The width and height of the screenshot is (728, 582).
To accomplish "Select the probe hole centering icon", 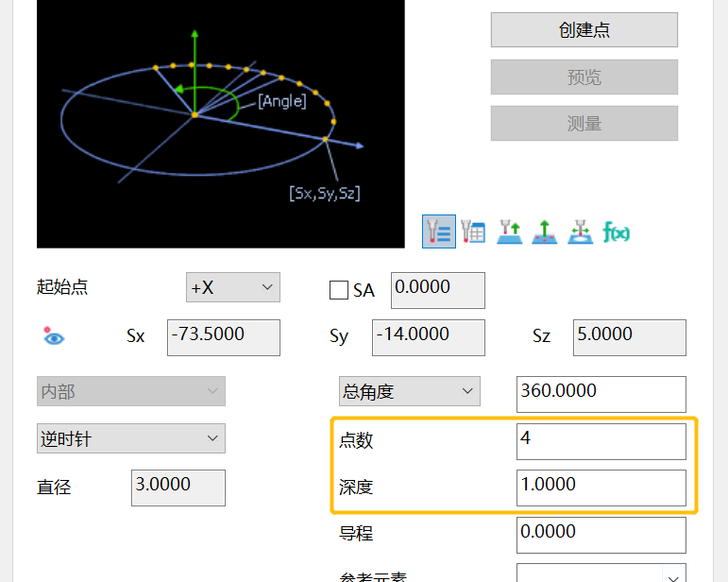I will pyautogui.click(x=580, y=231).
